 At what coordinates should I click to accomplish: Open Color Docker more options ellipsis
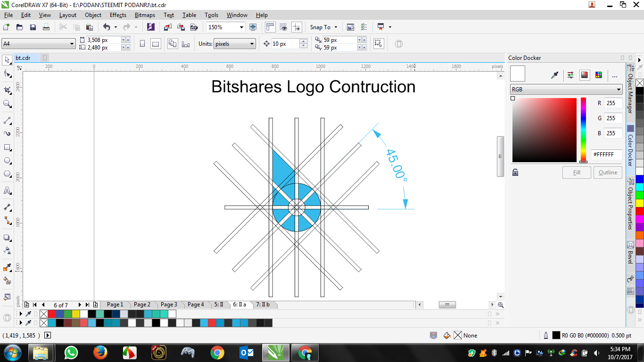pyautogui.click(x=614, y=75)
